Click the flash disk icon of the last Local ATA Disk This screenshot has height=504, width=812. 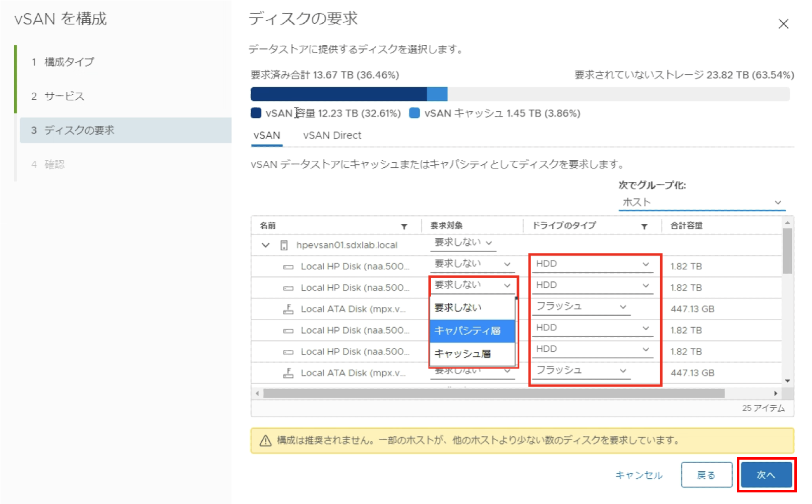[x=288, y=373]
